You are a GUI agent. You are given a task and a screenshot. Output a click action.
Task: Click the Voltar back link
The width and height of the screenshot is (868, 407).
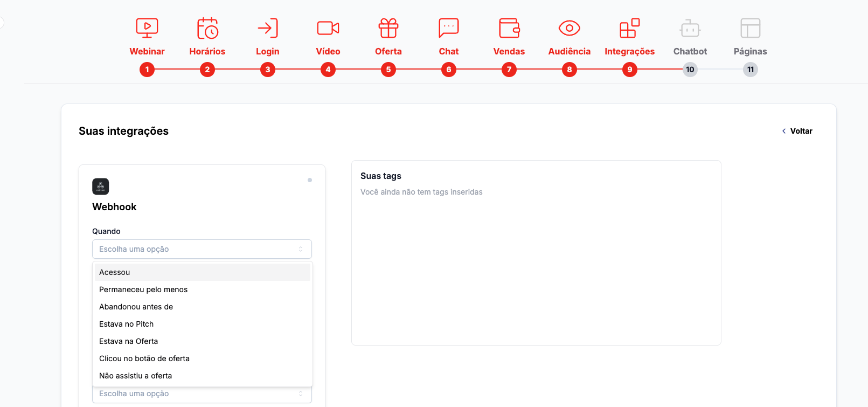pyautogui.click(x=797, y=131)
